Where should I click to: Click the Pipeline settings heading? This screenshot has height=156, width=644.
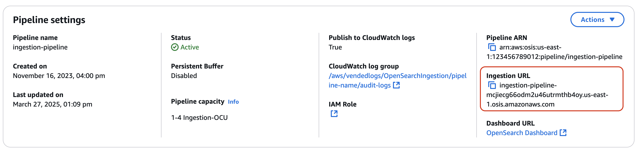(49, 19)
